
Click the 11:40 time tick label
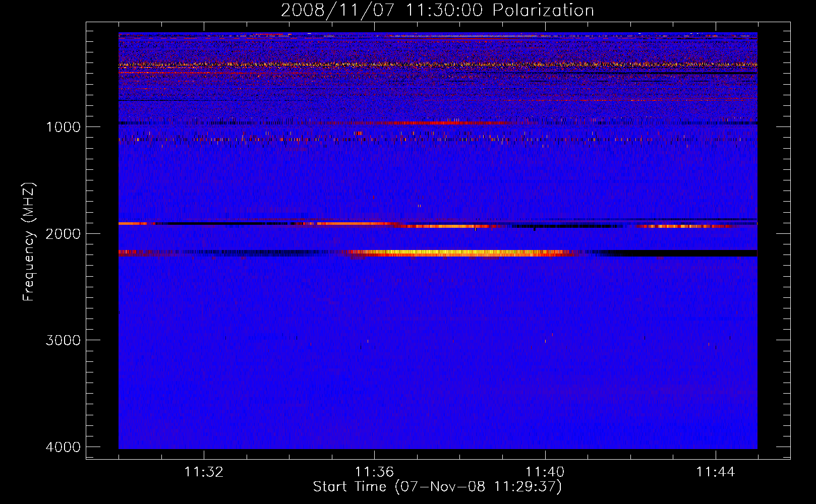click(x=545, y=472)
